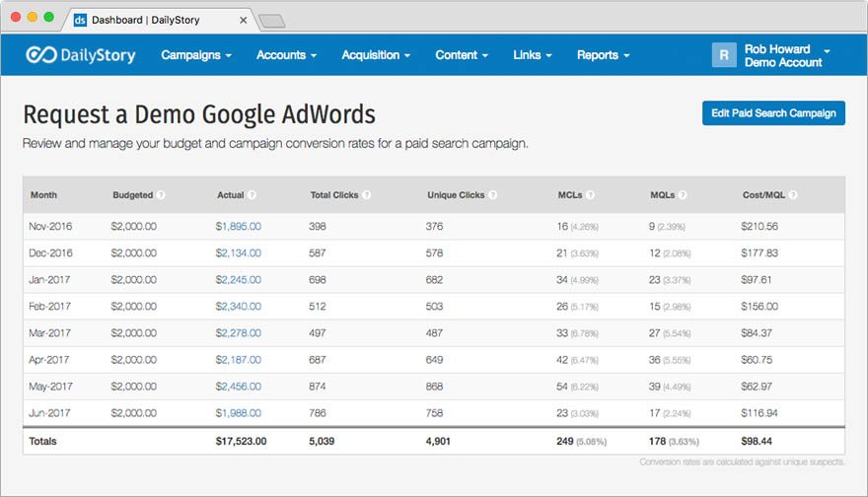Viewport: 868px width, 497px height.
Task: Open the Acquisition dropdown menu
Action: pos(376,55)
